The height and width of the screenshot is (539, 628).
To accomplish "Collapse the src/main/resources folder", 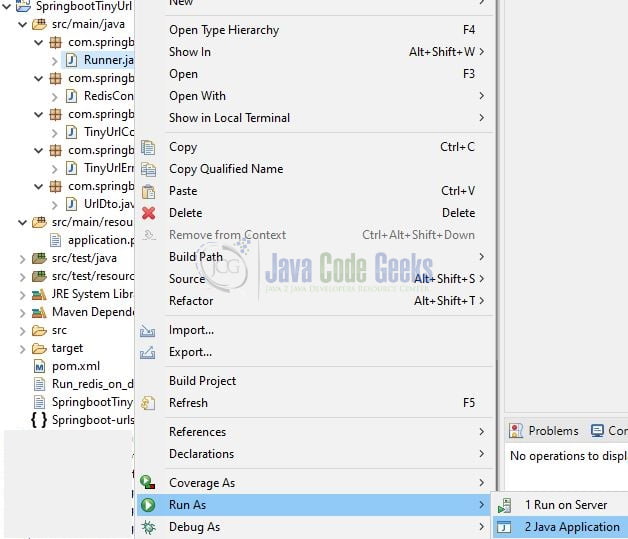I will [x=22, y=222].
